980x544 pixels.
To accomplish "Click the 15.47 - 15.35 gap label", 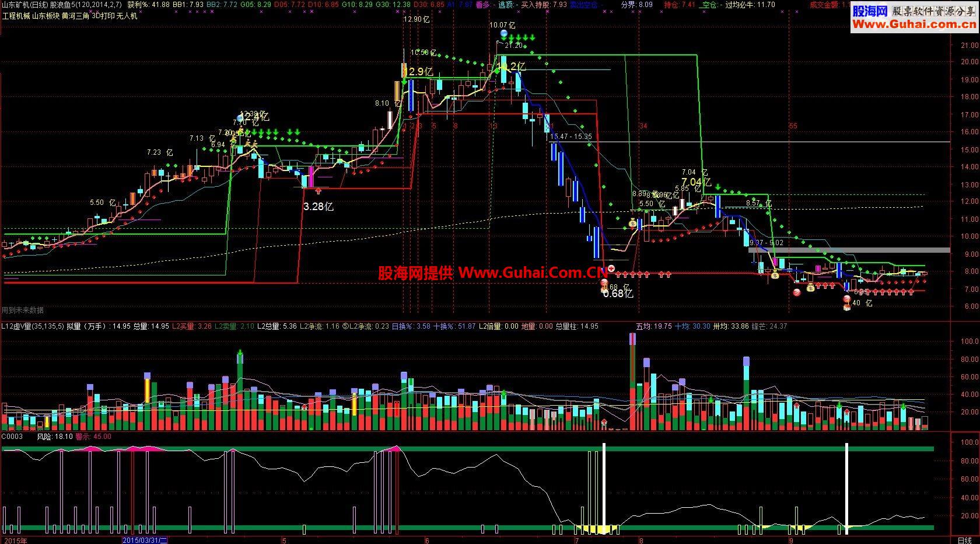I will pos(571,137).
